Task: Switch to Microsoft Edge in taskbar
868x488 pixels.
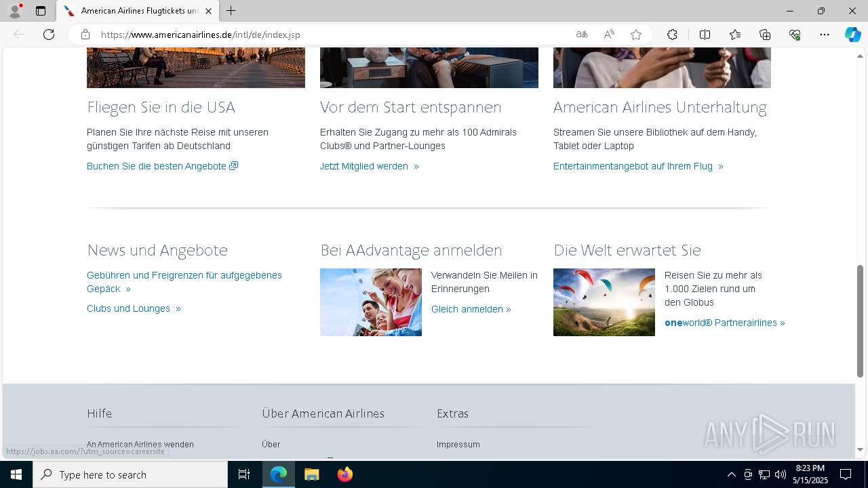Action: tap(279, 474)
